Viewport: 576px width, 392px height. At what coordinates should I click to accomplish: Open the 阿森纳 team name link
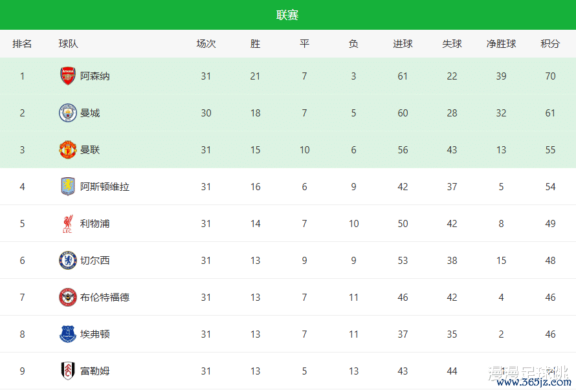point(95,76)
